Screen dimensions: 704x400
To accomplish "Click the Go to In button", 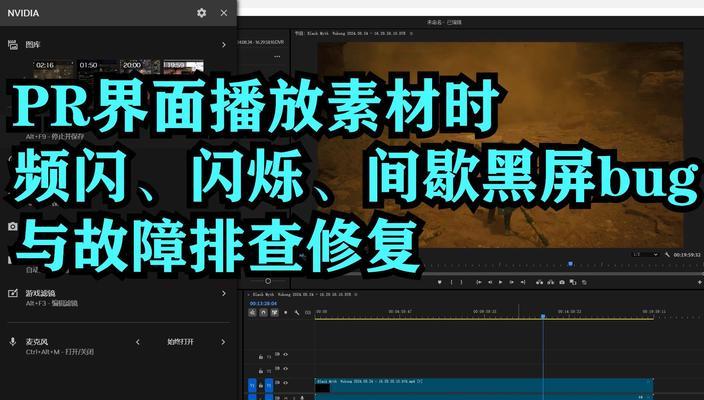I will coord(479,282).
